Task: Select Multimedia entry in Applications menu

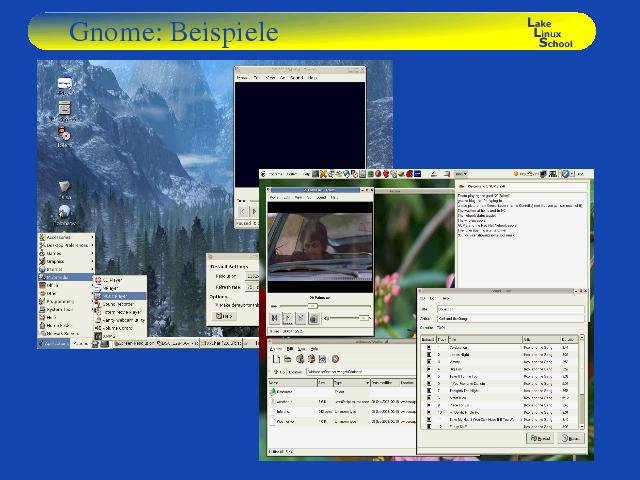Action: click(66, 277)
